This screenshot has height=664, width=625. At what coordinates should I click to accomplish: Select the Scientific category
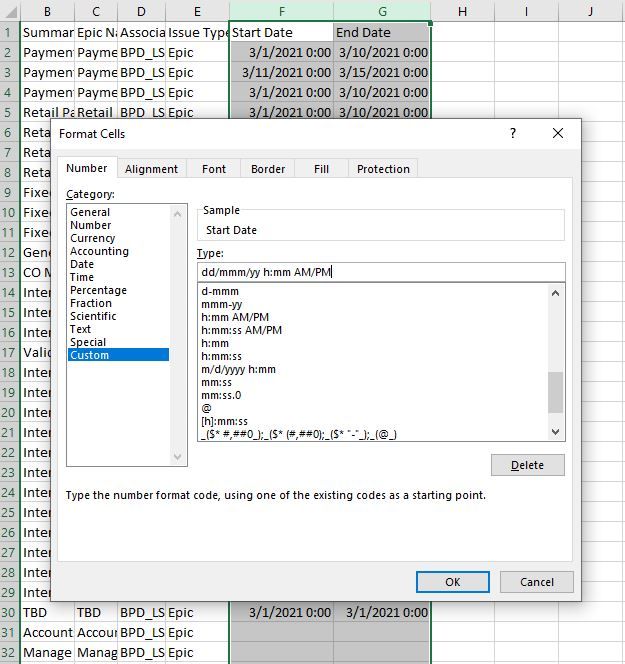tap(119, 316)
